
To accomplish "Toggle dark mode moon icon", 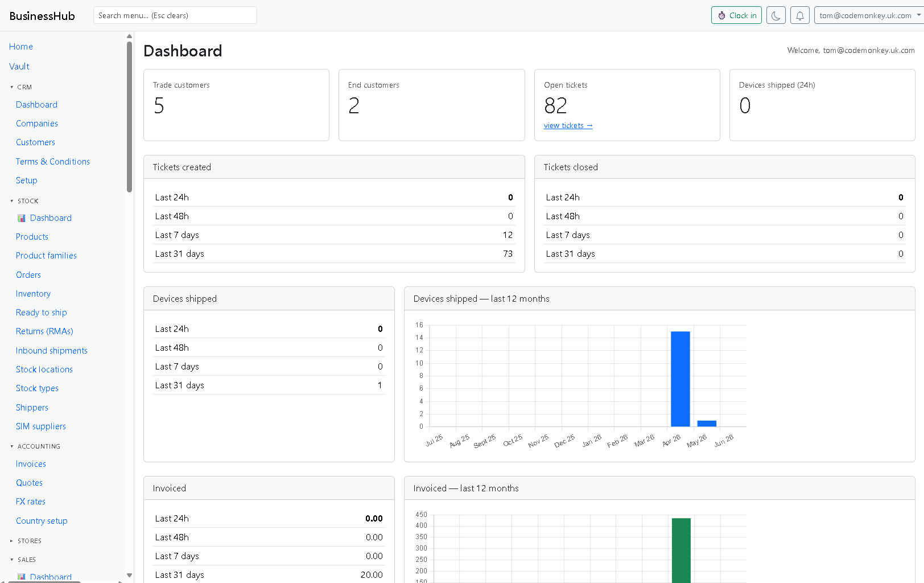I will (x=776, y=15).
